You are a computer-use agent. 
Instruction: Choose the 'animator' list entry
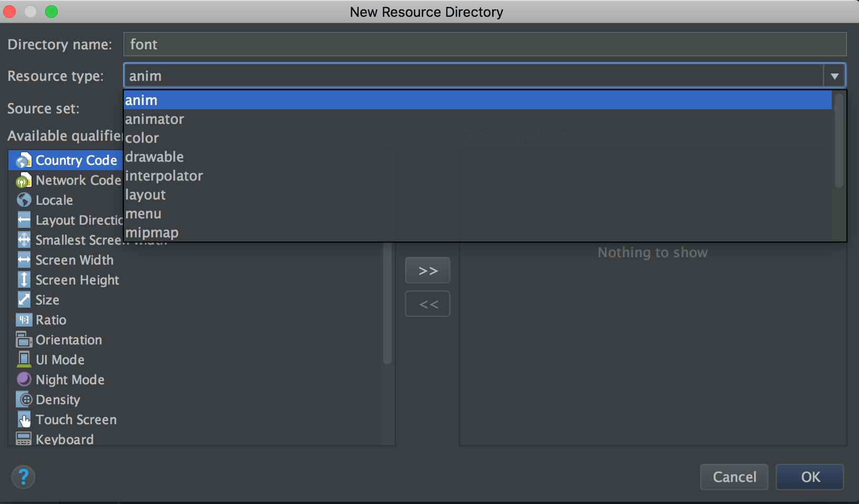154,119
